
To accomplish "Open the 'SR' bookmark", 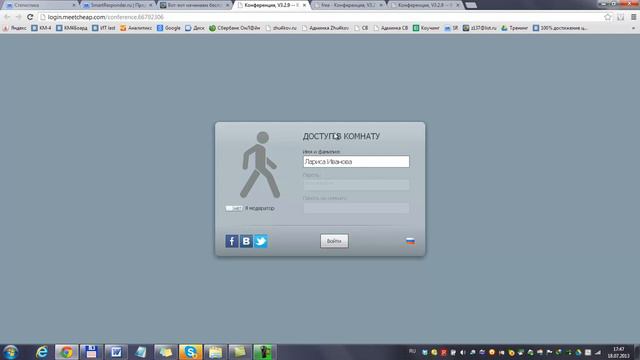I will pos(451,28).
